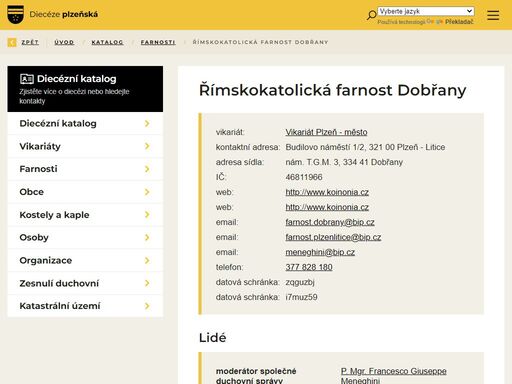
Task: Open Organizace sidebar menu item
Action: (85, 260)
